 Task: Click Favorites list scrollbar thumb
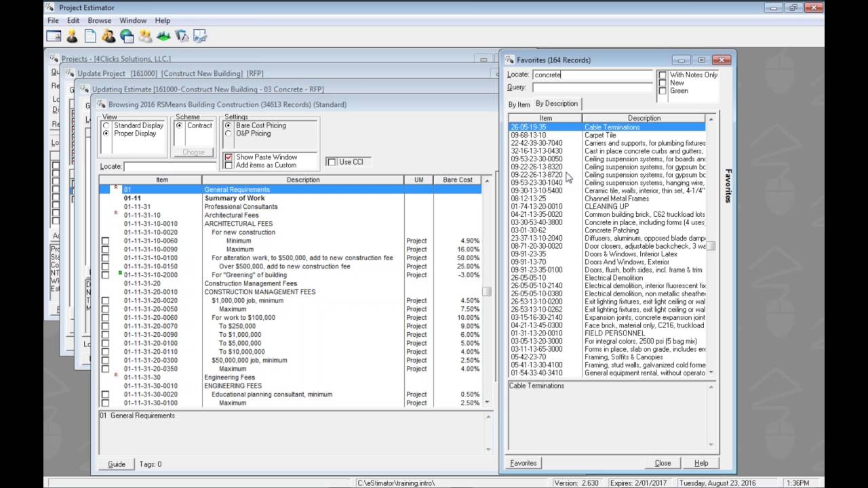coord(711,245)
